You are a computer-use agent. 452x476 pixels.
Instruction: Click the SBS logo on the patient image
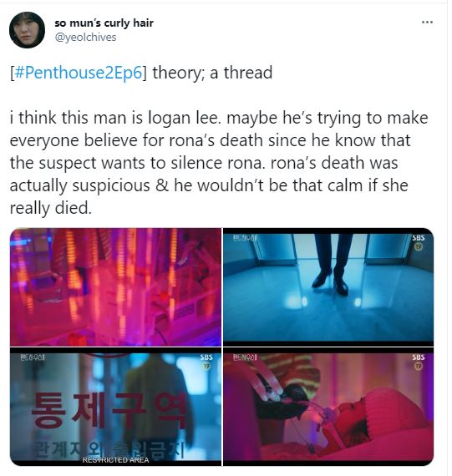[419, 357]
